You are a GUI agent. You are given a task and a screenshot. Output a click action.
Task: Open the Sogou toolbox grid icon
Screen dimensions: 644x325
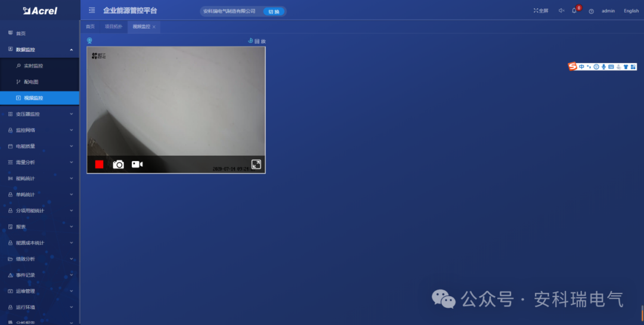tap(633, 67)
